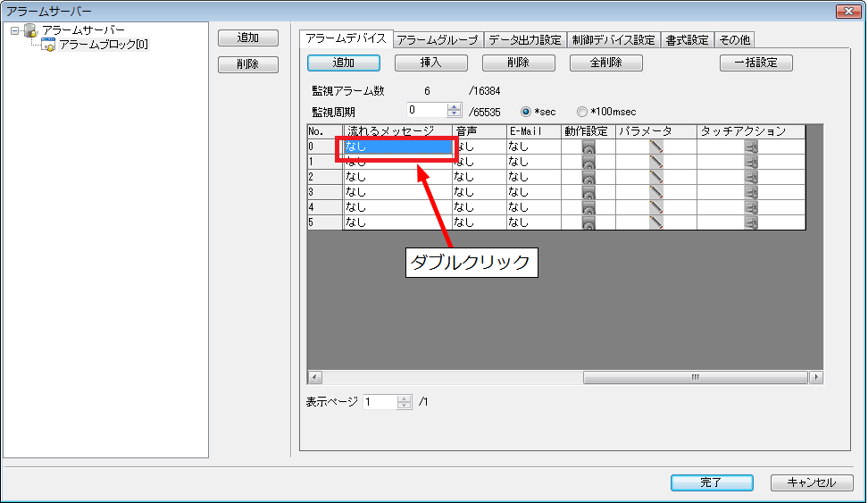Select the *100msec radio button

pos(582,112)
